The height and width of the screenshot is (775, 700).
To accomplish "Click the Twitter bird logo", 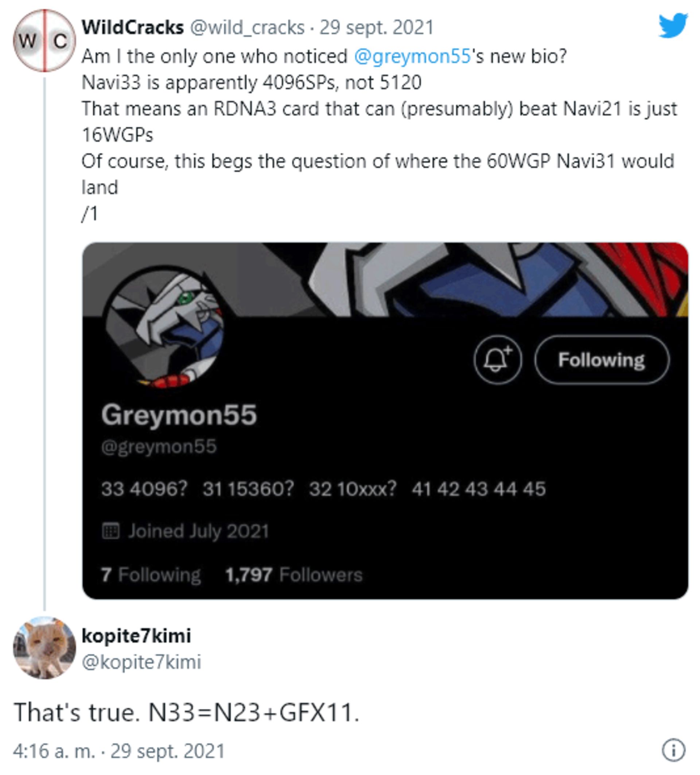I will point(673,26).
